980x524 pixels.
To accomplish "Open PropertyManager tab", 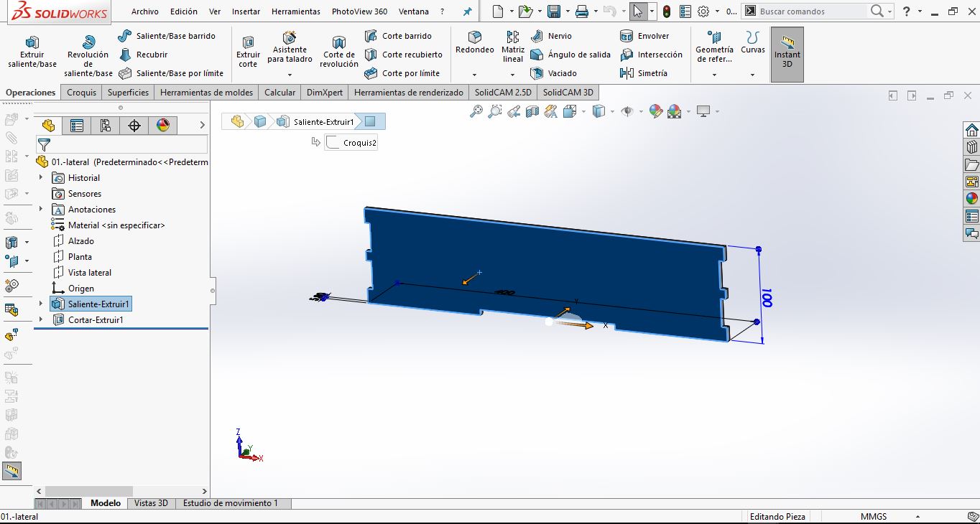I will point(77,126).
